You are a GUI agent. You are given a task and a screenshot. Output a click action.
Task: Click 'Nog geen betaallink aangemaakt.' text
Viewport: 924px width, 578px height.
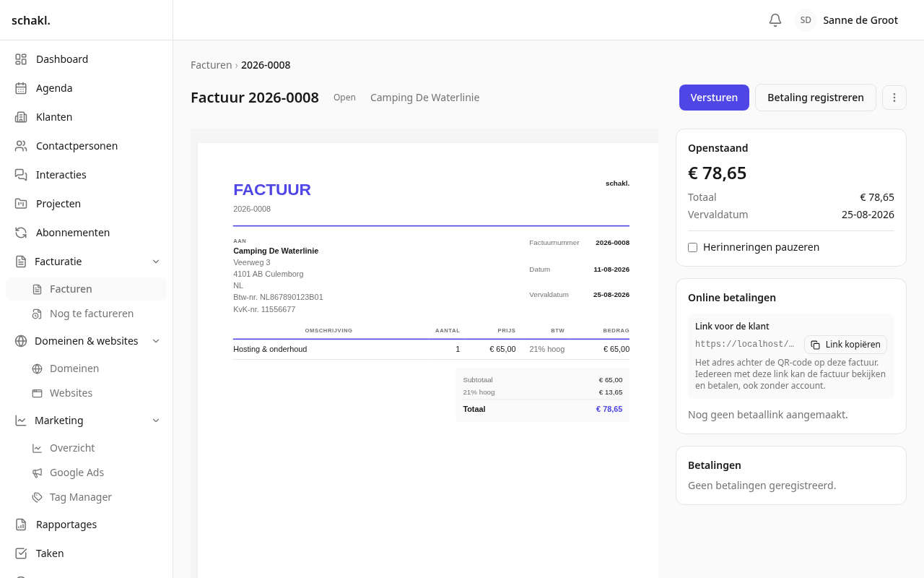click(x=768, y=415)
